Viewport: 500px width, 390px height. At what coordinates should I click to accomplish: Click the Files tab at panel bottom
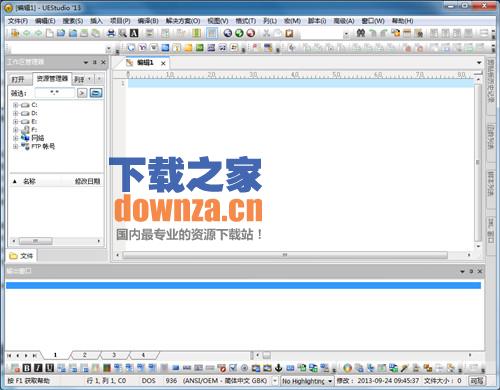22,256
